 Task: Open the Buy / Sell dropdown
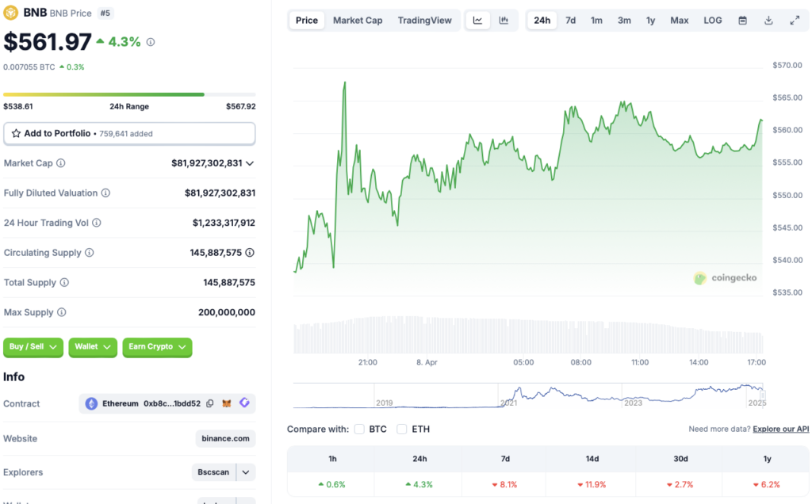pyautogui.click(x=33, y=347)
